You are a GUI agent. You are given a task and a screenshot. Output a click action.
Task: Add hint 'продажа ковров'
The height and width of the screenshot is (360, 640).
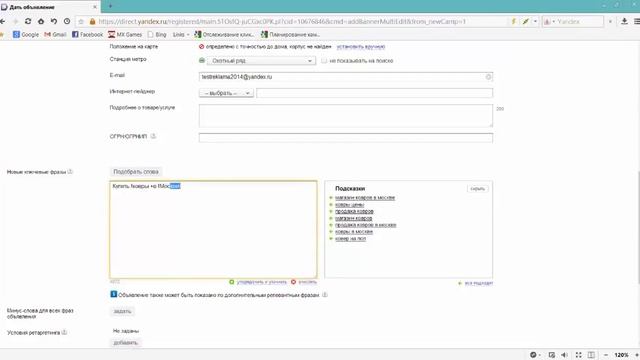click(x=354, y=211)
